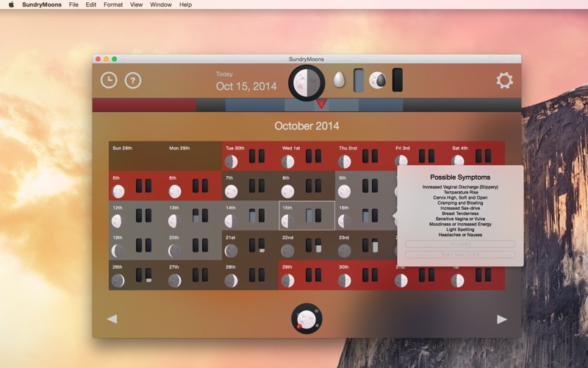Click the 'Breast Tenderness' symptom text
The width and height of the screenshot is (588, 368).
point(460,213)
